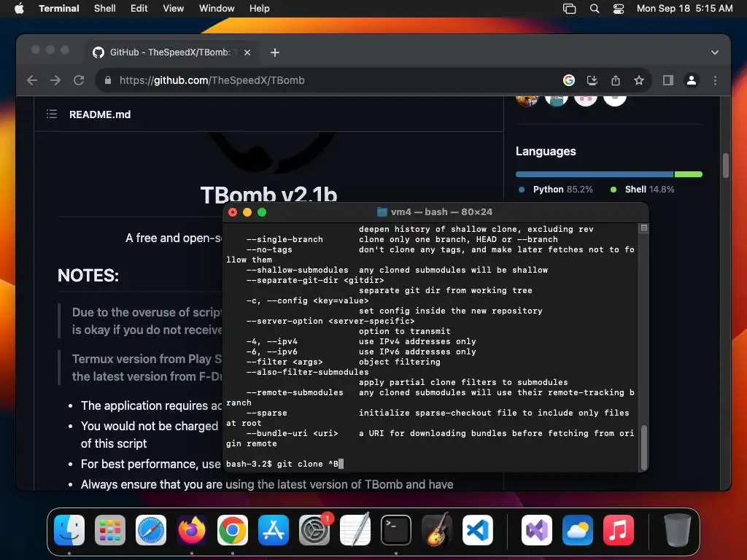Screen dimensions: 747x560
Task: Click the Terminal window scrollbar thumb
Action: coord(643,448)
